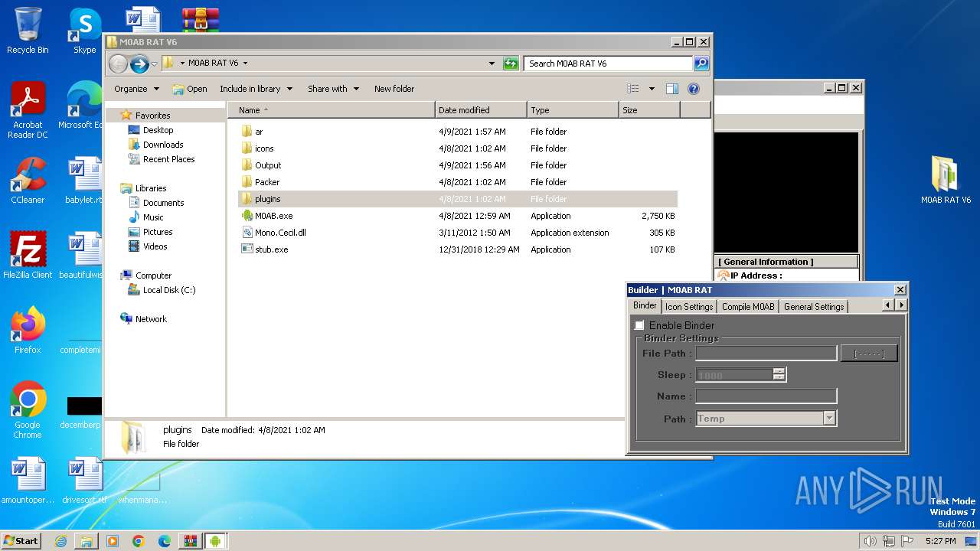This screenshot has height=551, width=980.
Task: Open Documents library
Action: coord(163,203)
